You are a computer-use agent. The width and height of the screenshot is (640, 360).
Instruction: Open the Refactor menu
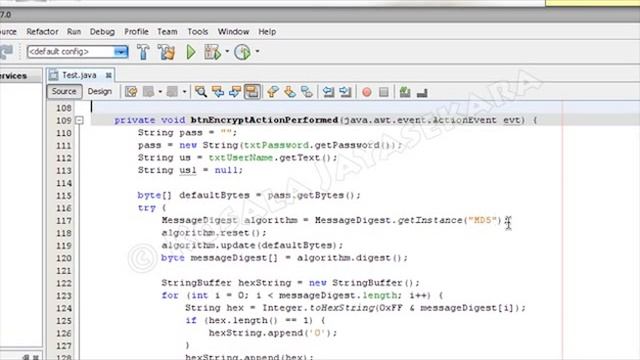[x=42, y=31]
